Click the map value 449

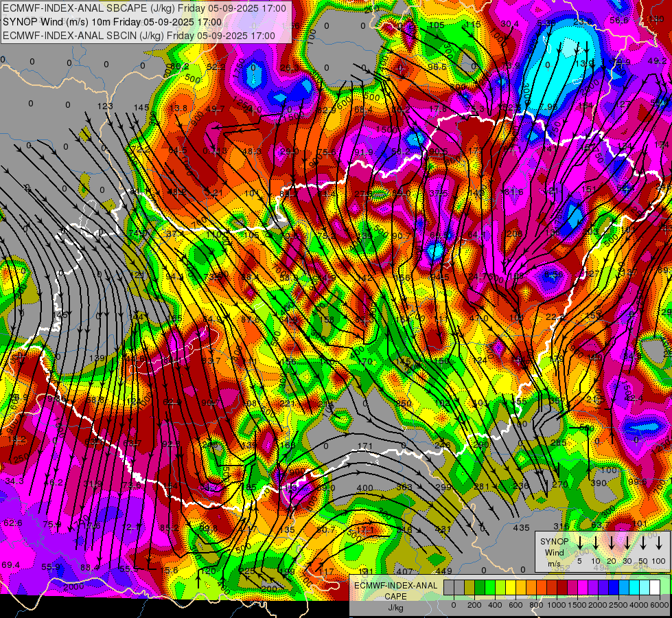[x=443, y=571]
